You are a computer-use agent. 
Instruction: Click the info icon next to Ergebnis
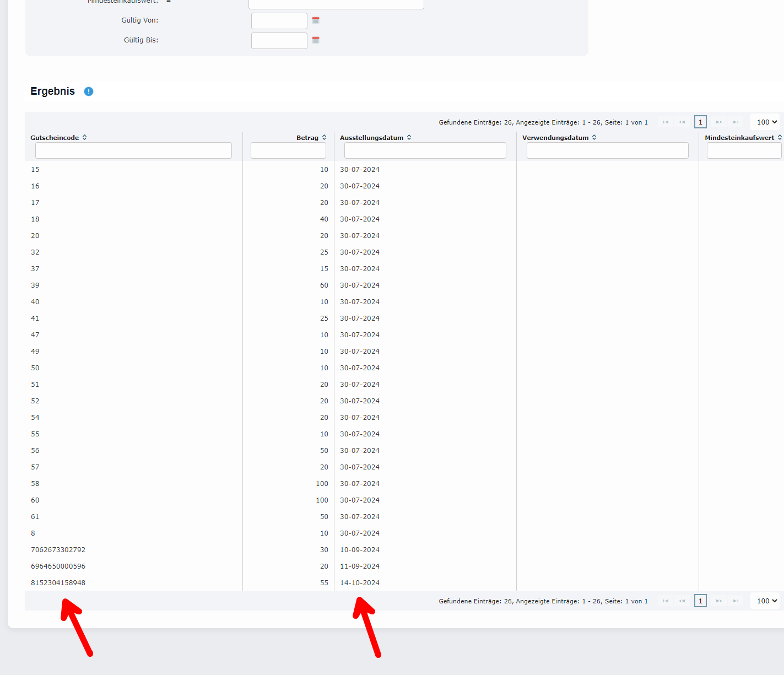coord(88,91)
